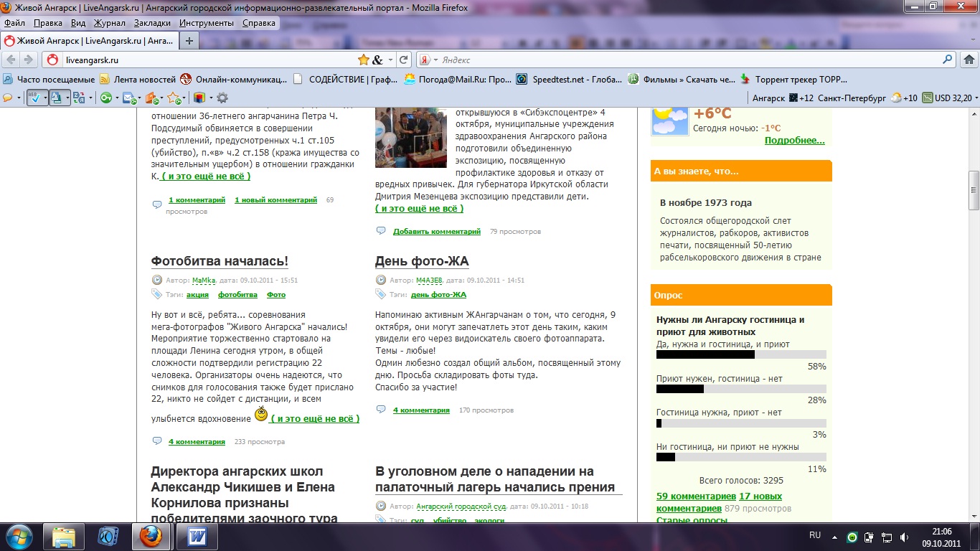The height and width of the screenshot is (551, 980).
Task: Open the article 'Фотобитва началась!'
Action: [x=220, y=261]
